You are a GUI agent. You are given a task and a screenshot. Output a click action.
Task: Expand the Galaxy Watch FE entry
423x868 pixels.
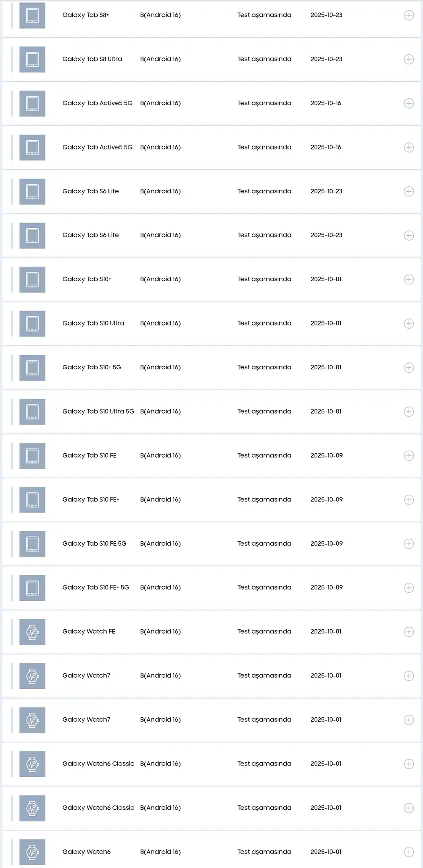(x=409, y=632)
